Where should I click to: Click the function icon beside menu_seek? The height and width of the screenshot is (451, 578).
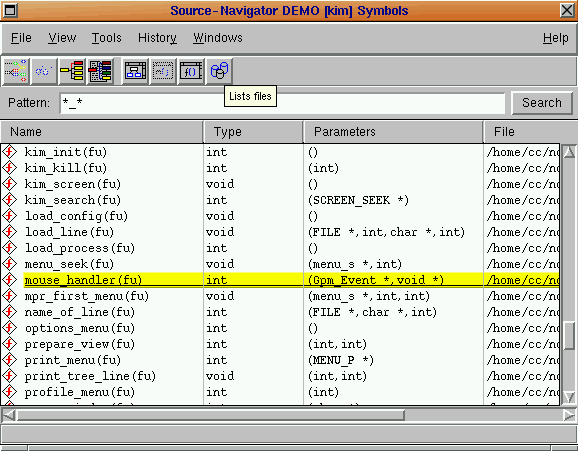[10, 264]
